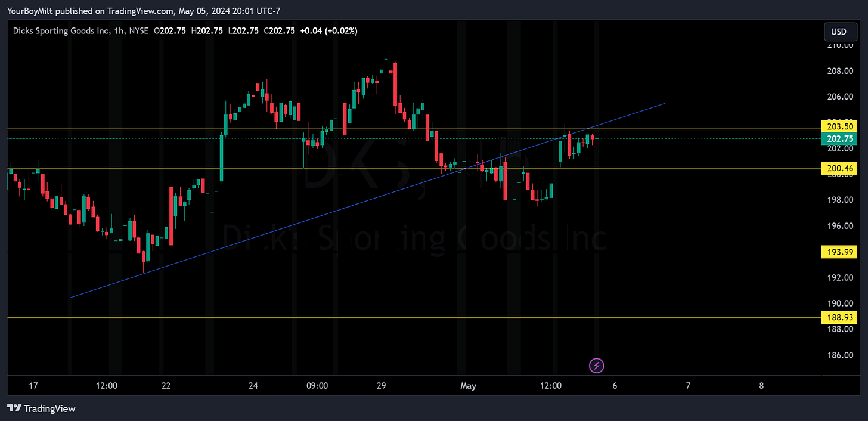Viewport: 868px width, 421px height.
Task: Click the 196.00 price axis label
Action: click(x=840, y=226)
